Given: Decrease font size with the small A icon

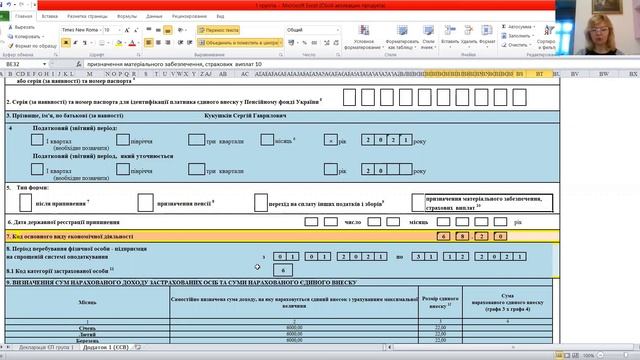Looking at the screenshot, I should [136, 30].
